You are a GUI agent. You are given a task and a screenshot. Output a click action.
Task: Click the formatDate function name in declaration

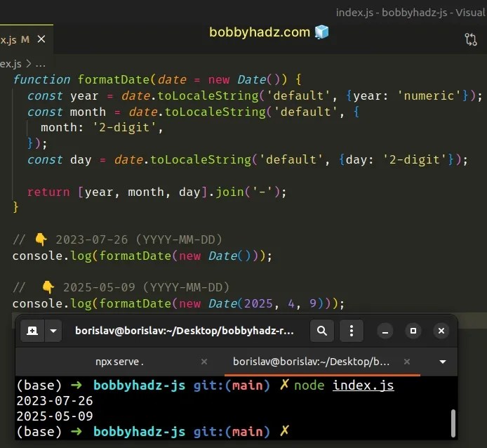pos(114,79)
